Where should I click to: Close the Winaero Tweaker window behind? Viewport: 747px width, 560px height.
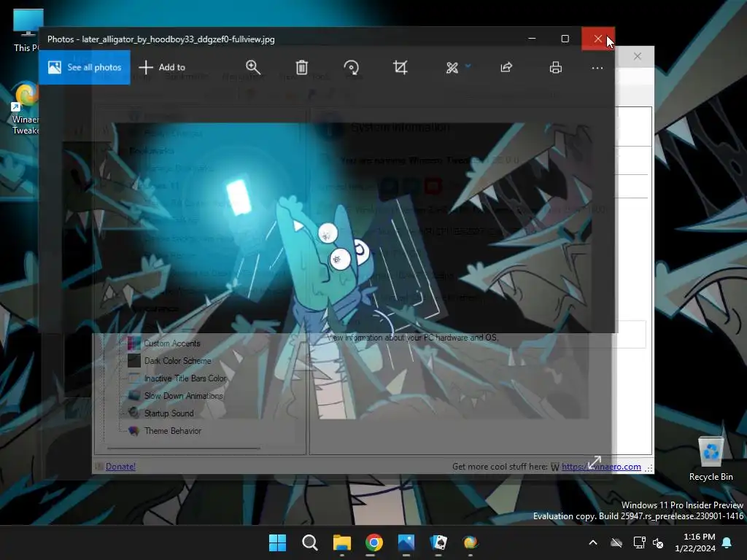pyautogui.click(x=638, y=56)
